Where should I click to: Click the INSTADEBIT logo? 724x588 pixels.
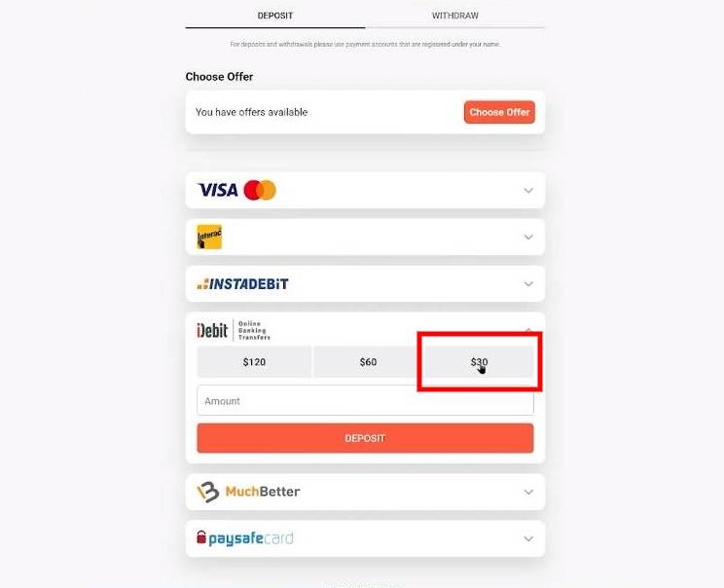pyautogui.click(x=242, y=283)
